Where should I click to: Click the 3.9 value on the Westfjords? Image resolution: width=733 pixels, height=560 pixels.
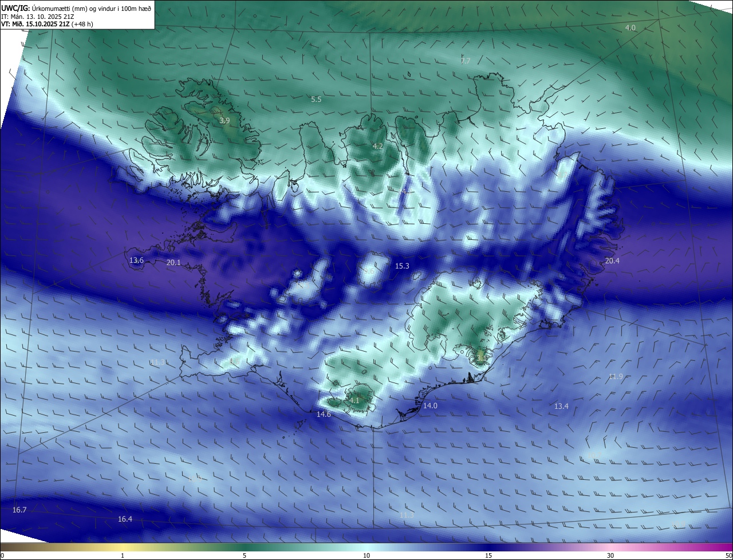[224, 120]
